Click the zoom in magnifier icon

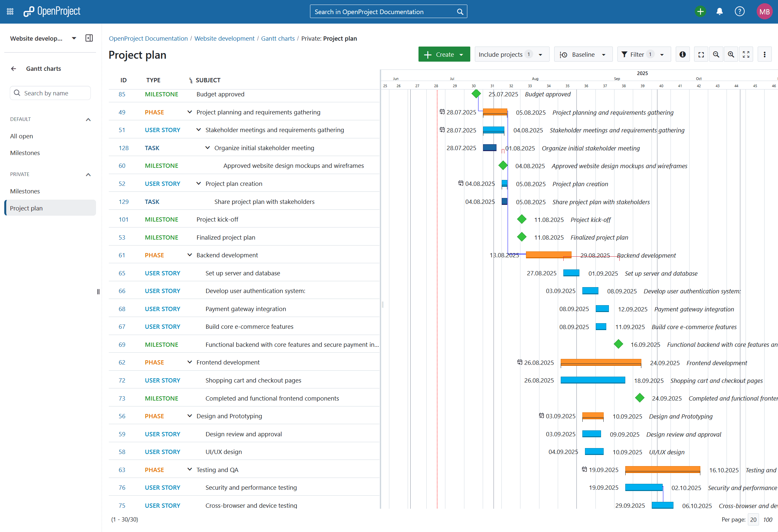point(731,54)
